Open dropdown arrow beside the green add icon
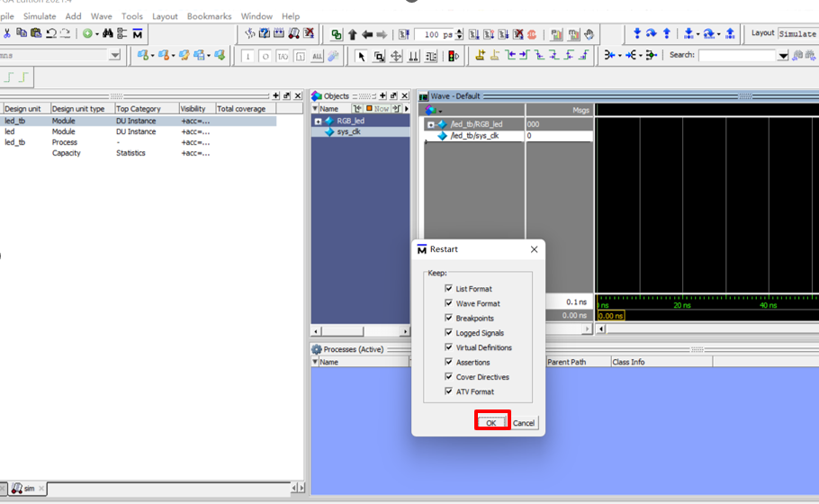 (96, 34)
